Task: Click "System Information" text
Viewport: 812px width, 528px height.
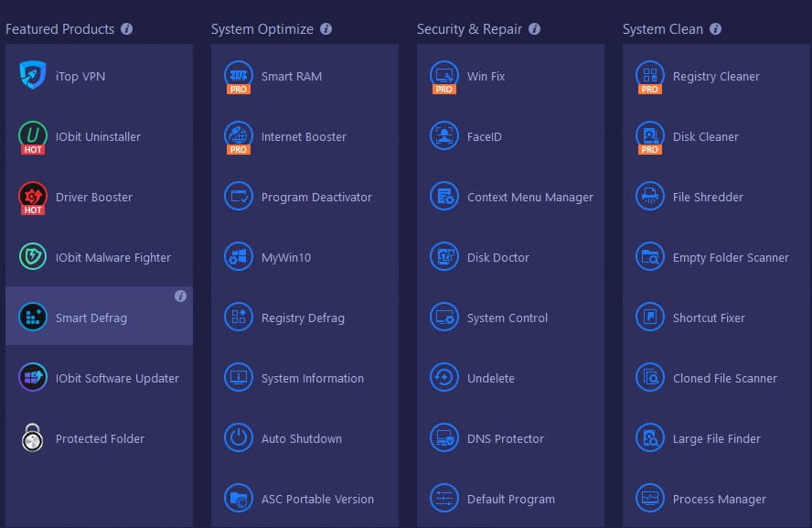Action: coord(312,378)
